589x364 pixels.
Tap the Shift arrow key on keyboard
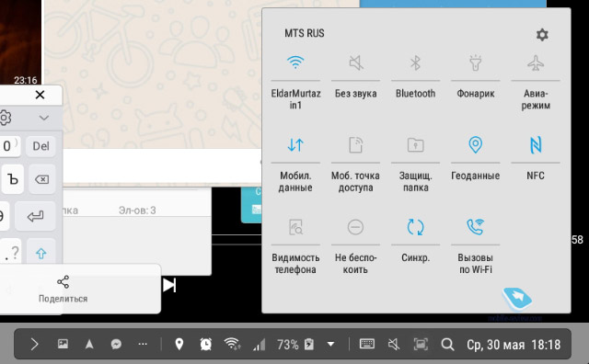click(x=41, y=254)
